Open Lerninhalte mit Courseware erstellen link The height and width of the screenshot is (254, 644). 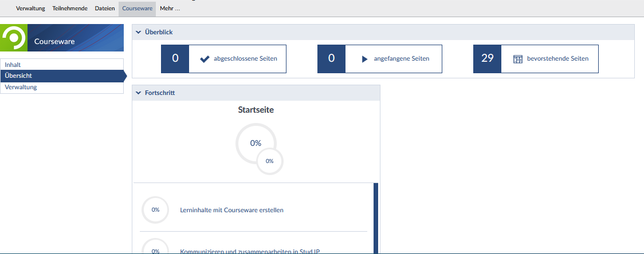coord(231,210)
